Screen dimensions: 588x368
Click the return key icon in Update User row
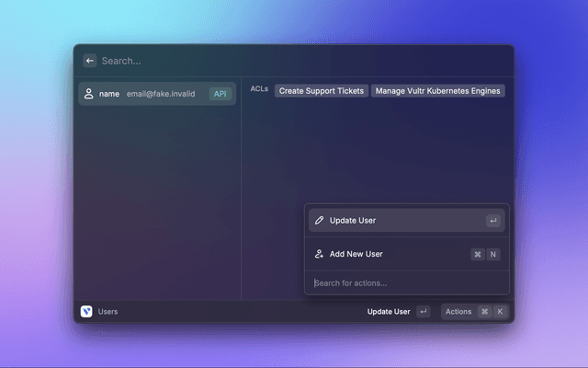493,221
